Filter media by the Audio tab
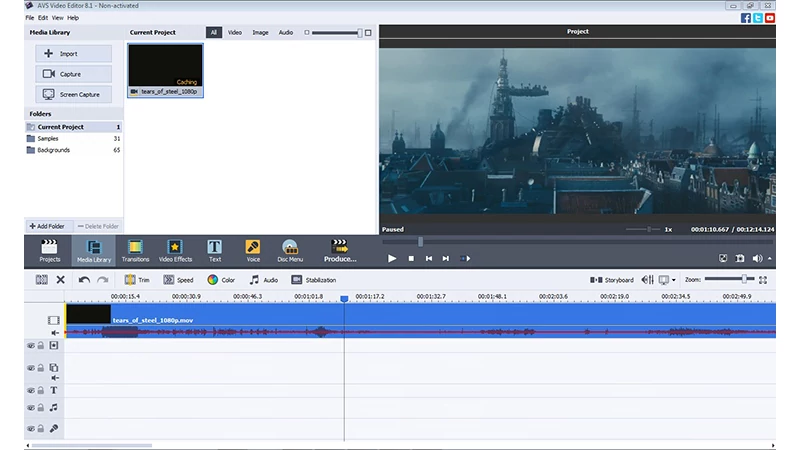Screen dimensions: 800x450 (286, 32)
